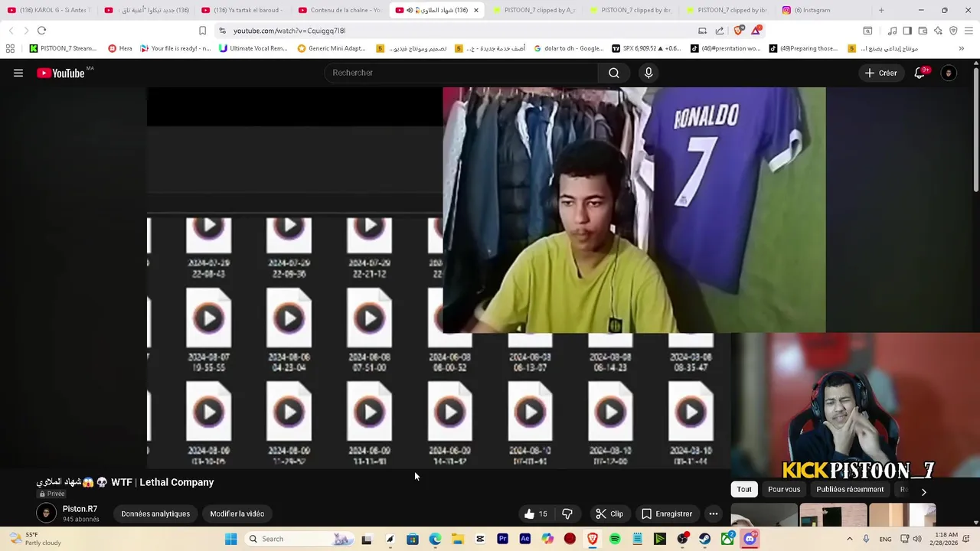Open Discord from the taskbar
The image size is (980, 551).
point(750,539)
